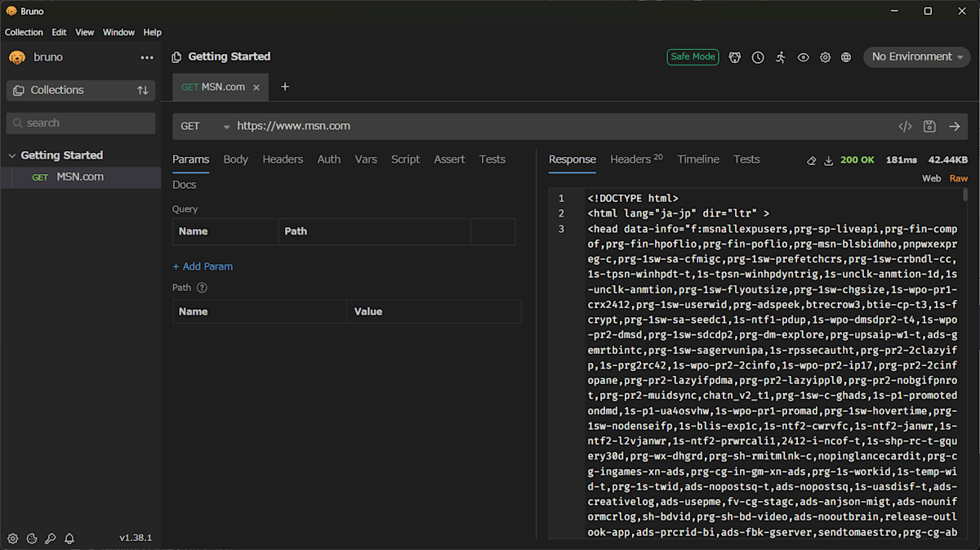Click the Path table Value column header
This screenshot has height=550, width=980.
pyautogui.click(x=434, y=312)
